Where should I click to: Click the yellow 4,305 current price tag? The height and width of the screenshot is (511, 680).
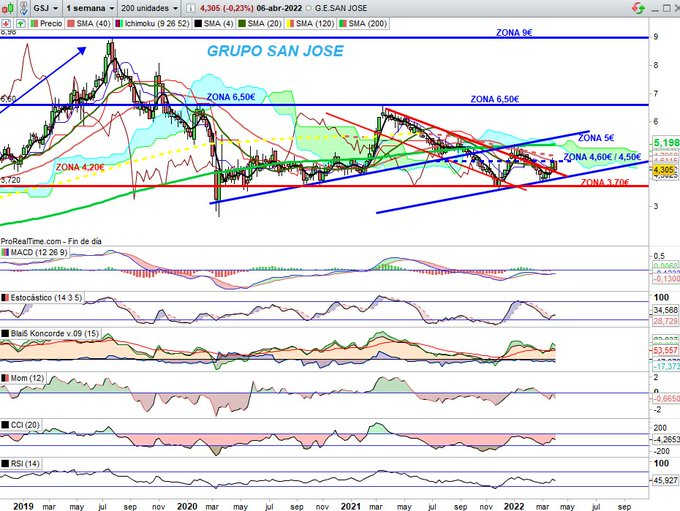pos(663,170)
